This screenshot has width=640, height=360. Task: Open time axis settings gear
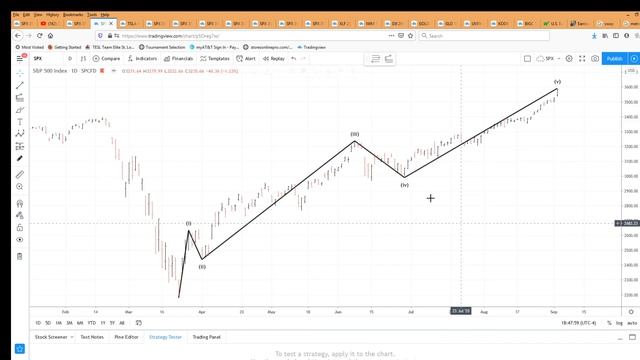pyautogui.click(x=631, y=312)
